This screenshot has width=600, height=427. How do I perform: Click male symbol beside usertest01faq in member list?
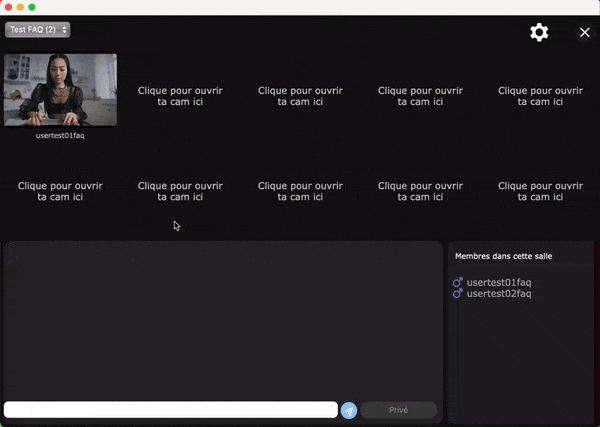pos(458,282)
